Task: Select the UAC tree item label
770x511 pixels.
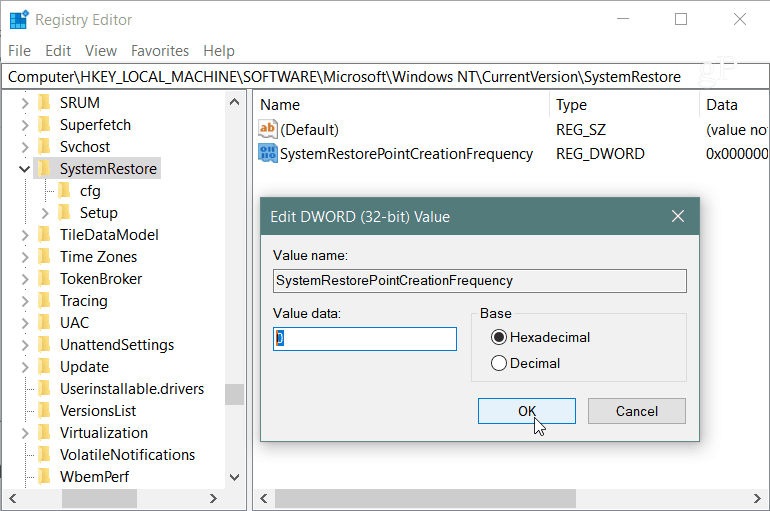Action: [75, 323]
